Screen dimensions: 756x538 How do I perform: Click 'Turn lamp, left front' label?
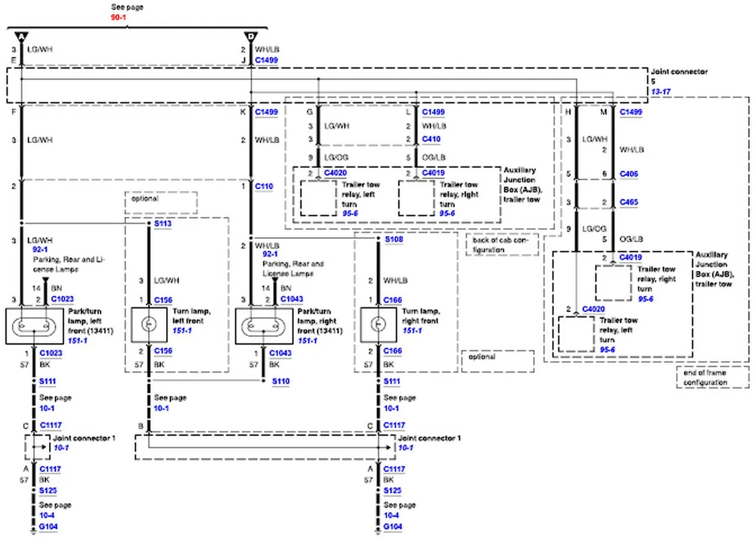coord(191,315)
